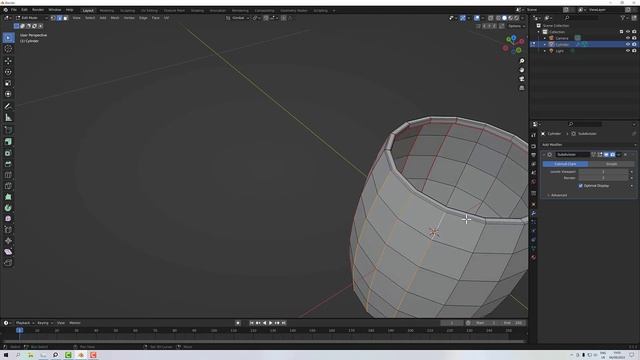The height and width of the screenshot is (360, 640).
Task: Select the Measure tool
Action: pos(8,118)
